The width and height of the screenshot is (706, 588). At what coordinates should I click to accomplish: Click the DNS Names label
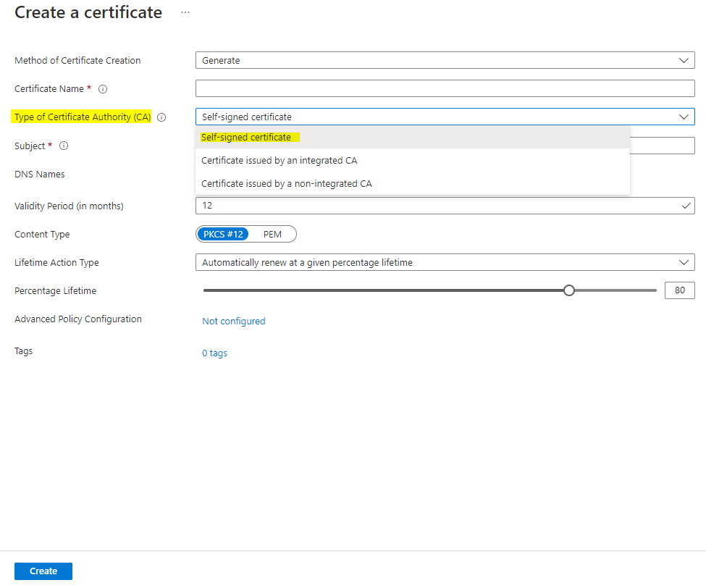(40, 175)
